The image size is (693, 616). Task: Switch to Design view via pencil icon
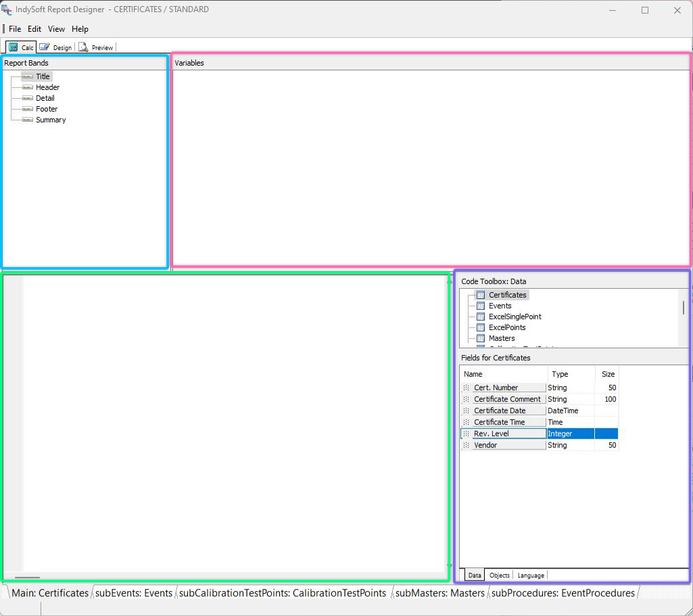pos(45,47)
